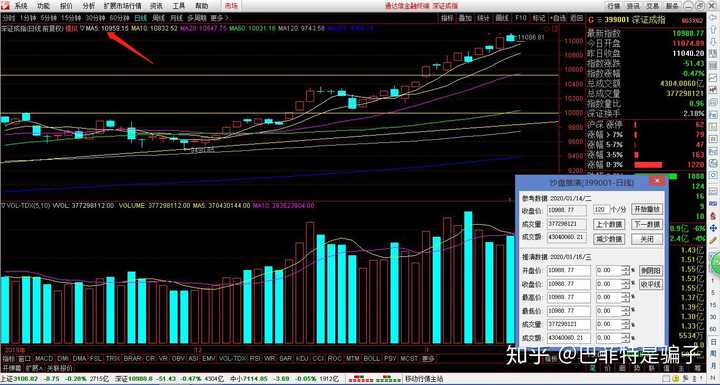
Task: Expand the MA indicator parameter triangle
Action: pos(83,28)
